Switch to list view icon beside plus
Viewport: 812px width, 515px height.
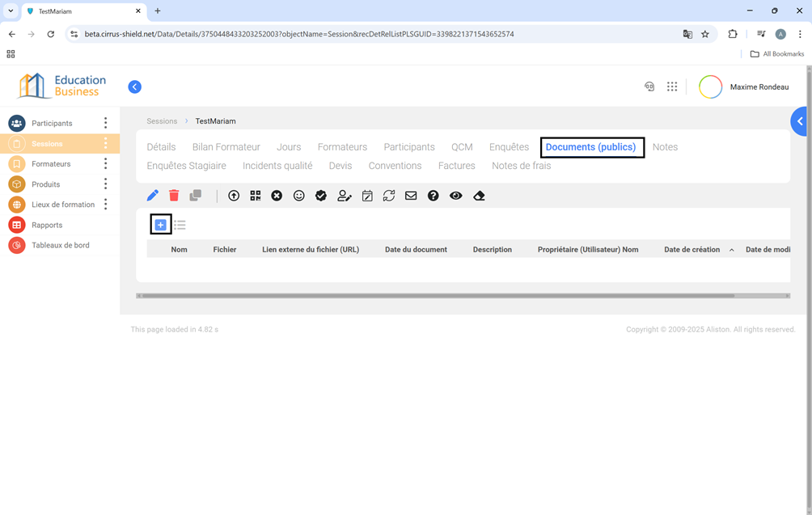tap(180, 225)
